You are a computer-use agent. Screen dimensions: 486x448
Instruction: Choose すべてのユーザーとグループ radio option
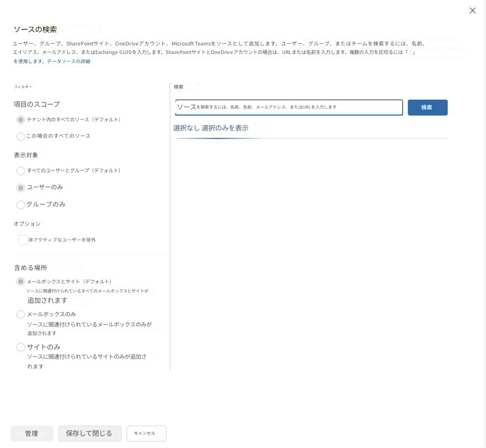coord(21,171)
